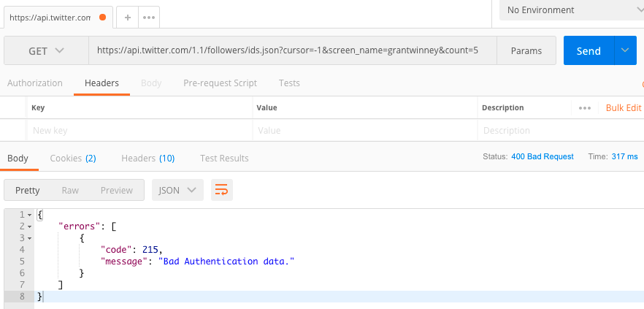Click the Params button

point(526,50)
